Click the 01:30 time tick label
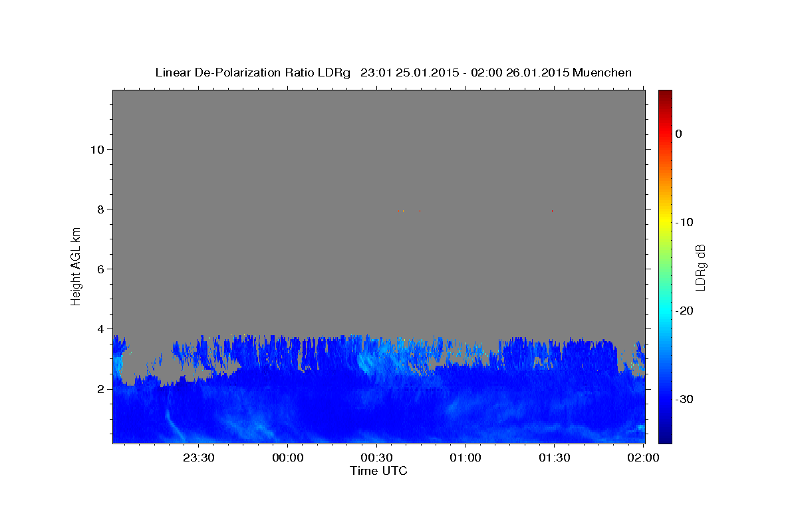 [554, 458]
